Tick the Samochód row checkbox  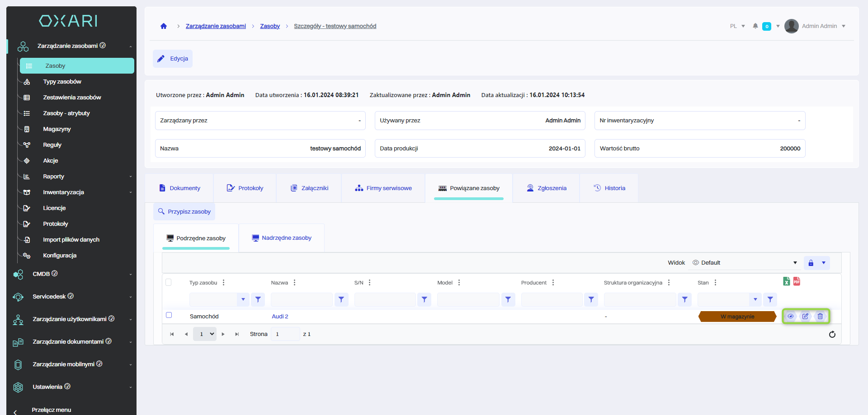[x=169, y=315]
